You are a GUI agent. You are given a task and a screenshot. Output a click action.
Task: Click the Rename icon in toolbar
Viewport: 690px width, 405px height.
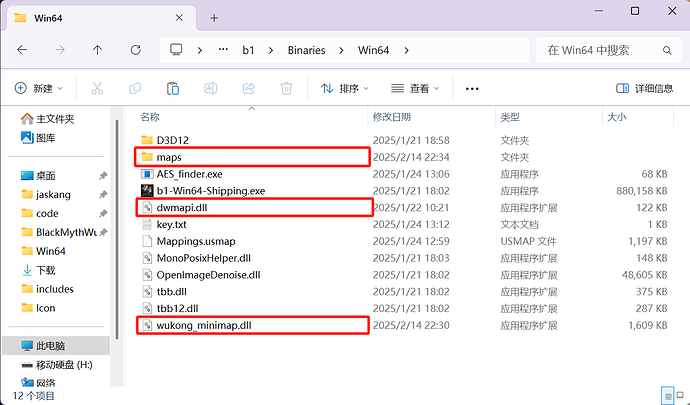211,88
